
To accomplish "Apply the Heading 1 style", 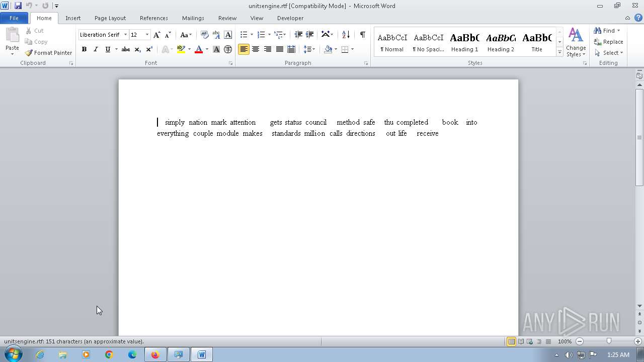I will tap(464, 42).
